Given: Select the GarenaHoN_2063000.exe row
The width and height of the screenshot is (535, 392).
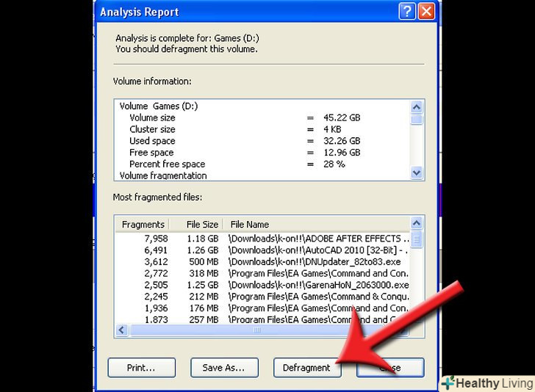Looking at the screenshot, I should tap(262, 285).
